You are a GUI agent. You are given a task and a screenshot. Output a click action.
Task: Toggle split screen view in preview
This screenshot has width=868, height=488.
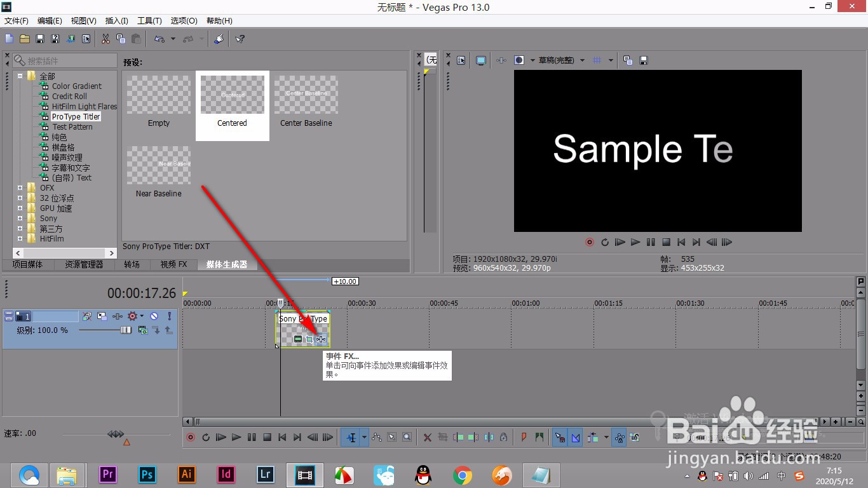click(519, 60)
